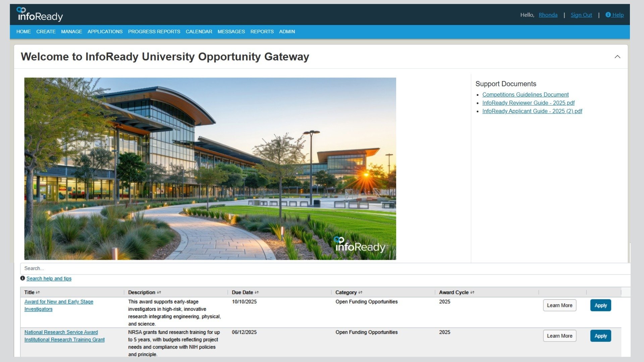This screenshot has height=362, width=644.
Task: Open the Competitions Guidelines Document
Action: [525, 95]
